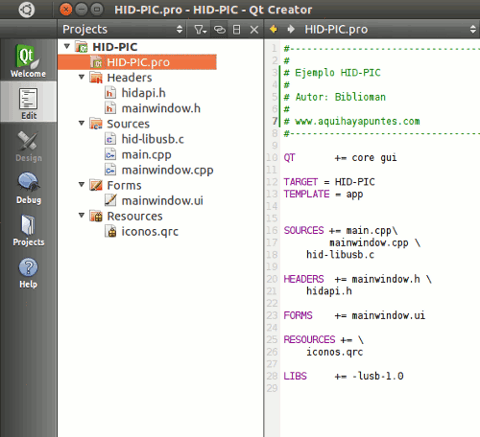Select the Forms folder item
This screenshot has height=437, width=480.
coord(124,185)
